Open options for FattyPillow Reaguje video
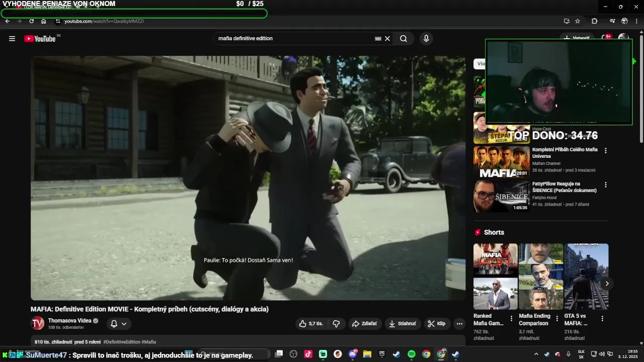This screenshot has height=362, width=644. (x=606, y=185)
